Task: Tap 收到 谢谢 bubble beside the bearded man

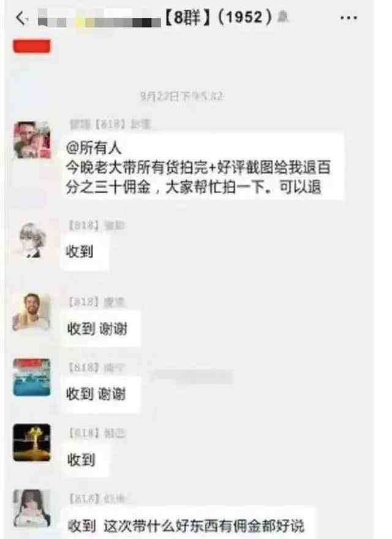Action: click(x=100, y=329)
